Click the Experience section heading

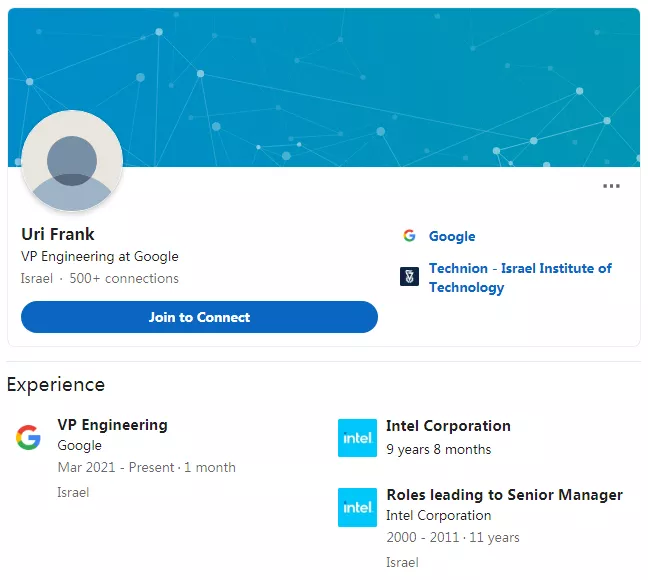[x=56, y=385]
